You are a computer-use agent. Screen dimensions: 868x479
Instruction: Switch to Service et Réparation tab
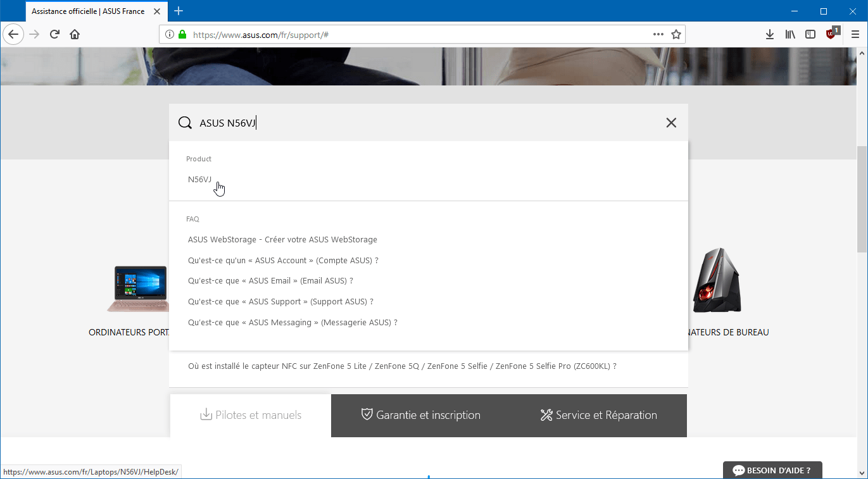[599, 415]
